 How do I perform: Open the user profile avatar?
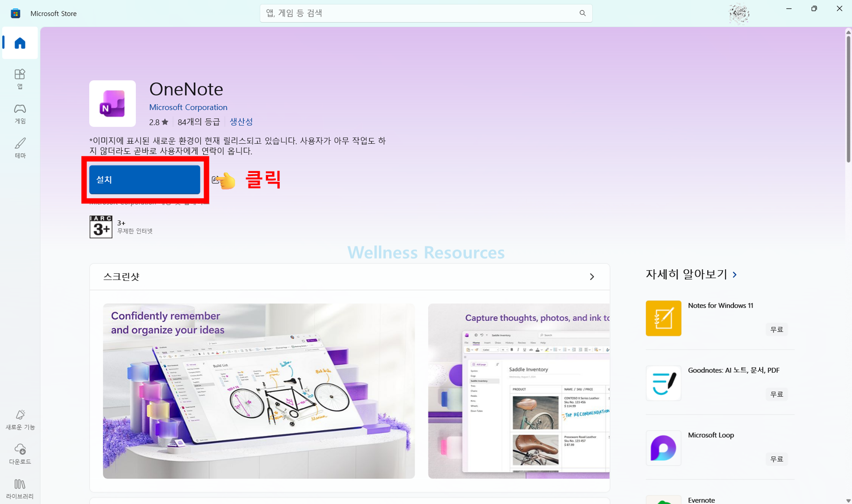739,13
